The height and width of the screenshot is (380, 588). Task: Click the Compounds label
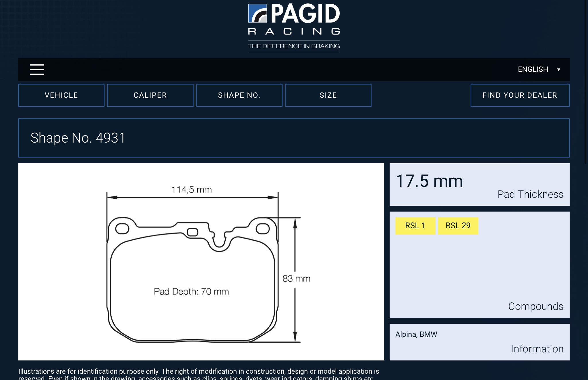(536, 306)
